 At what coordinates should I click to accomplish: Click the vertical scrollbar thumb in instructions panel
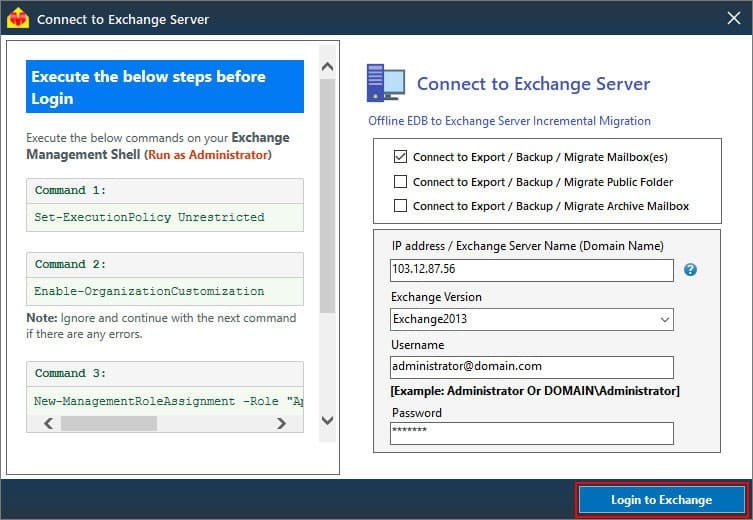pyautogui.click(x=328, y=196)
